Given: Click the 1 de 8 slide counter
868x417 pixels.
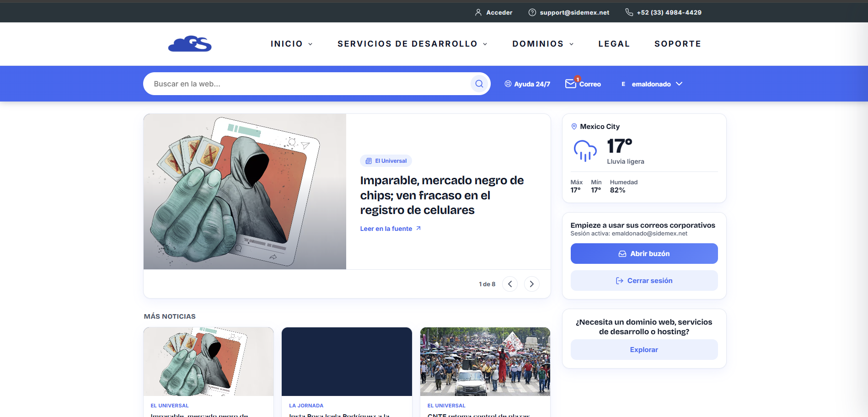Looking at the screenshot, I should tap(487, 284).
